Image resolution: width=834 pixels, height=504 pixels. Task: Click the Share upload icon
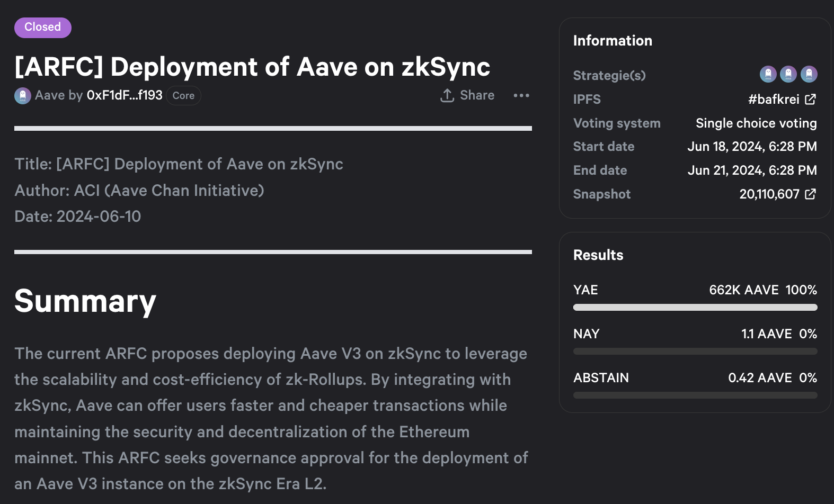pyautogui.click(x=447, y=96)
